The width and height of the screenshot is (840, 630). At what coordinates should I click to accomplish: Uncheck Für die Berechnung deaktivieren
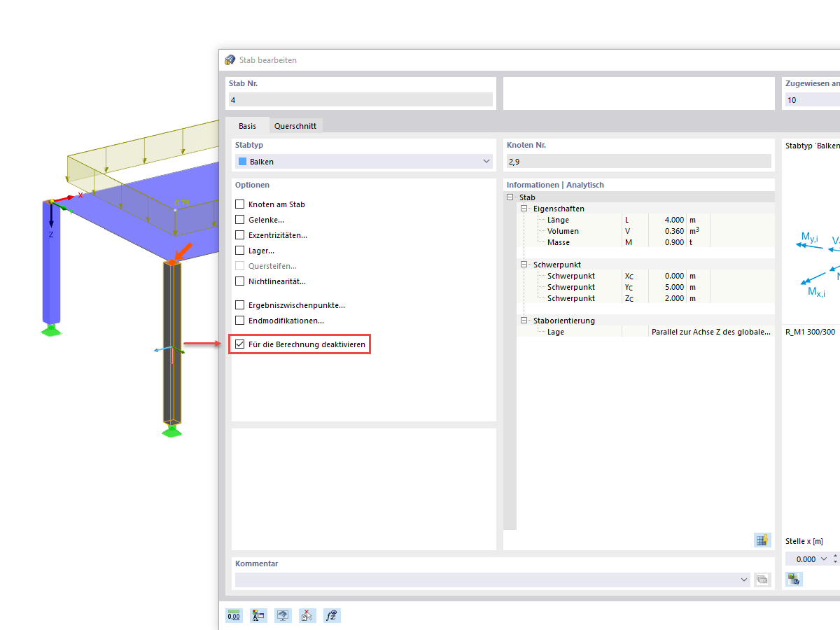(239, 344)
